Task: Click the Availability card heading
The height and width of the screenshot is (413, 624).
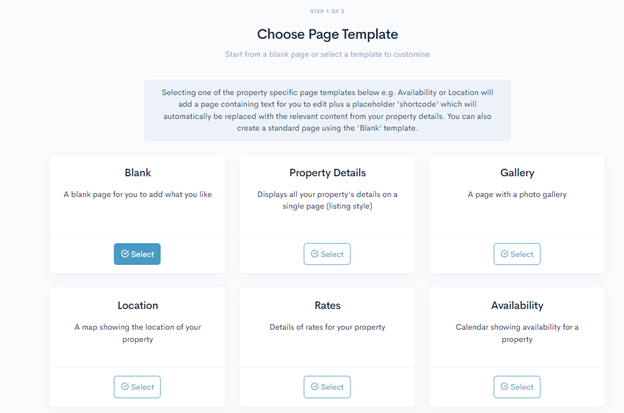Action: [517, 305]
